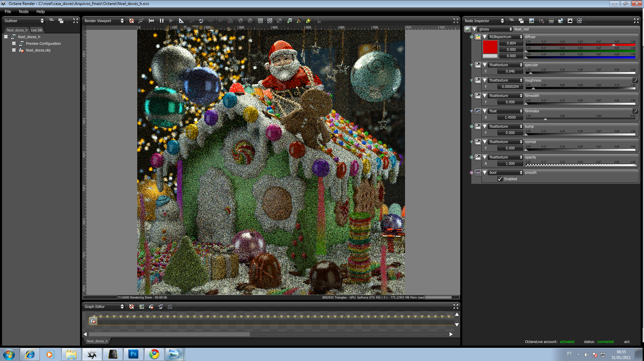
Task: Click the camera icon in Node Inspector toolbar
Action: [x=542, y=21]
